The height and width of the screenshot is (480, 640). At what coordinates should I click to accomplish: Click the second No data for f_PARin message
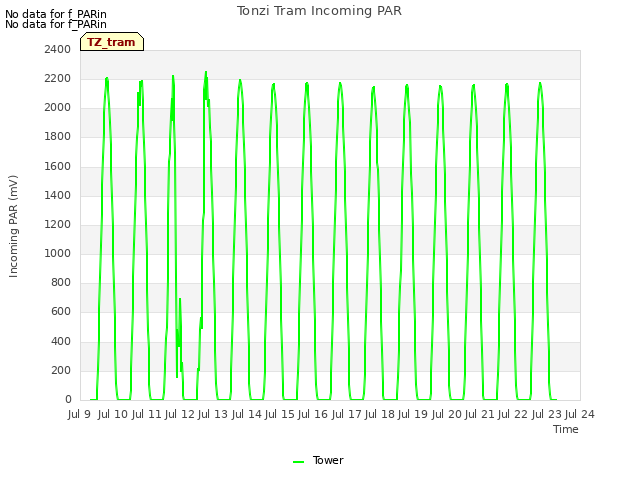coord(56,24)
